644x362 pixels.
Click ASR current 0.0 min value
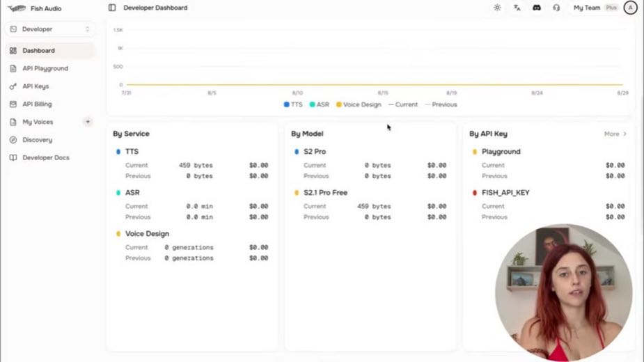pyautogui.click(x=200, y=206)
